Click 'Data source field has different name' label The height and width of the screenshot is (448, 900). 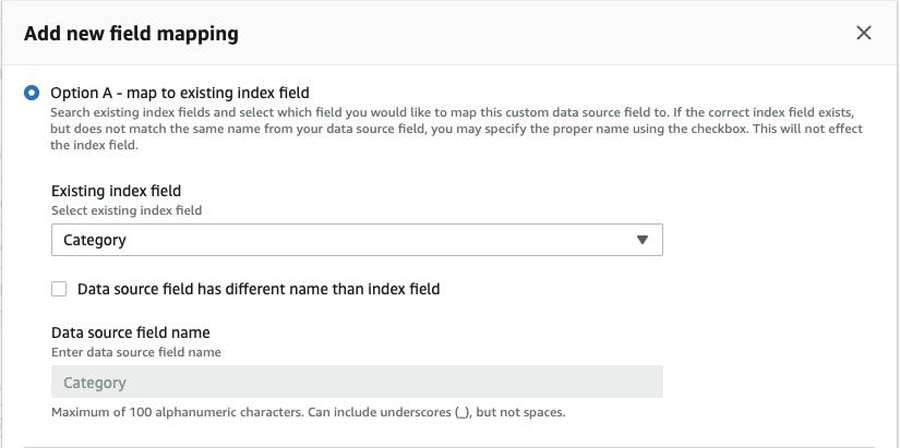[x=258, y=289]
